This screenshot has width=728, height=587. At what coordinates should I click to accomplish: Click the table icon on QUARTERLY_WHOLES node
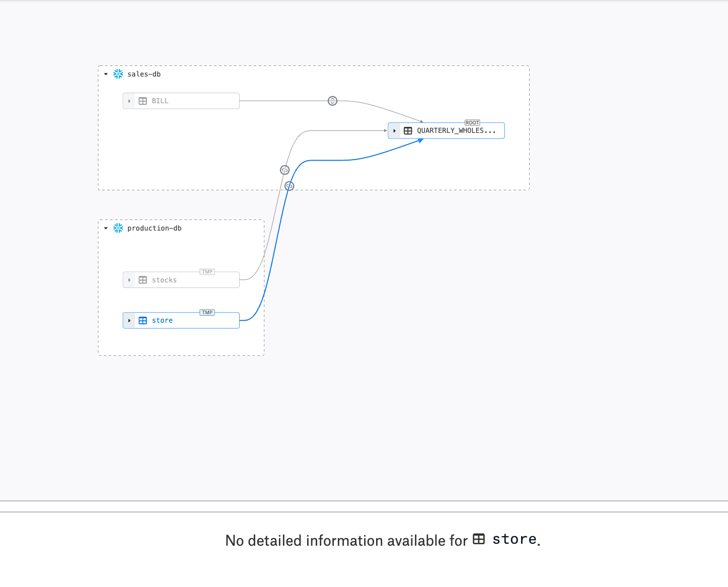tap(408, 131)
